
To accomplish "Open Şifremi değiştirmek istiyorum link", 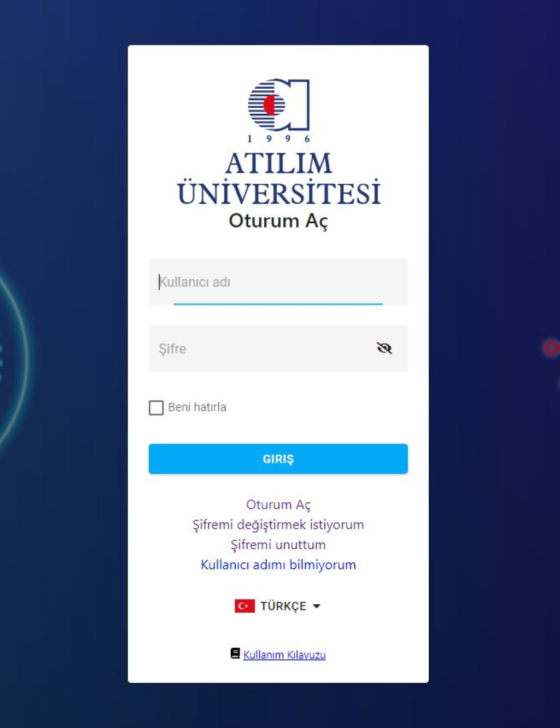I will point(278,525).
